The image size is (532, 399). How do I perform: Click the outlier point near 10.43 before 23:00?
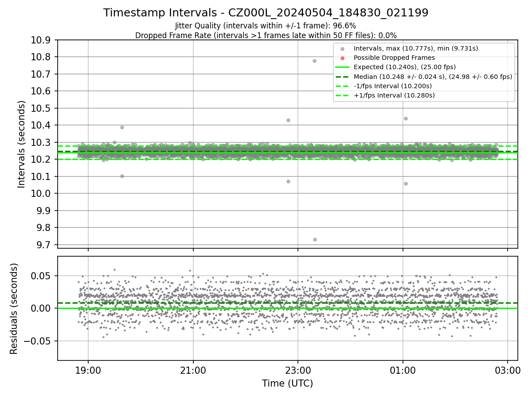[x=288, y=120]
